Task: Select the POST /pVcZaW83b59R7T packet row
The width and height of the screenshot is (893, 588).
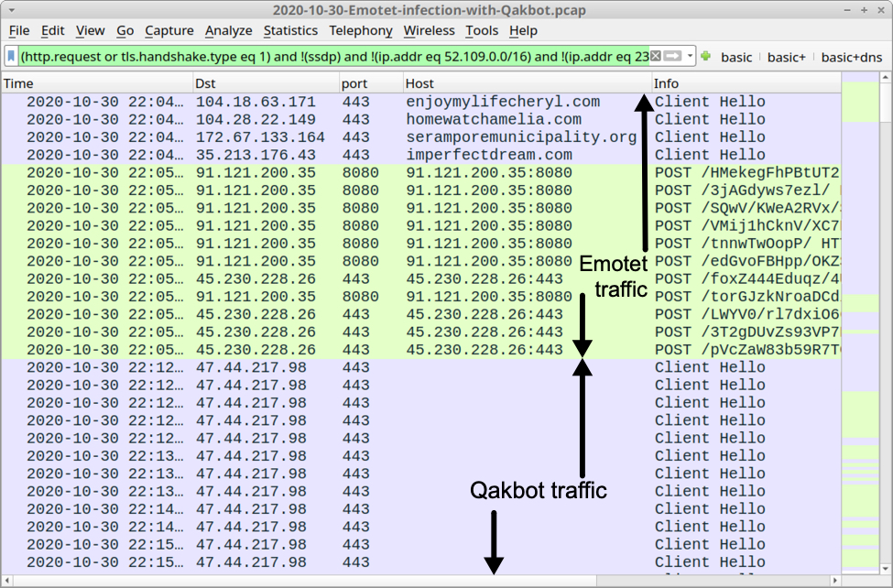Action: pyautogui.click(x=421, y=349)
